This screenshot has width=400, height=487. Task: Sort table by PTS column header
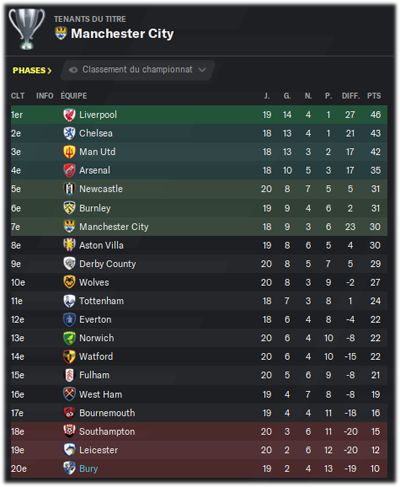pos(374,96)
